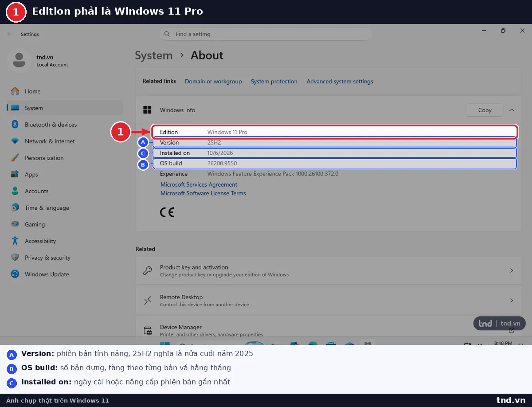Click the Related section heading
This screenshot has height=407, width=532.
coord(145,249)
